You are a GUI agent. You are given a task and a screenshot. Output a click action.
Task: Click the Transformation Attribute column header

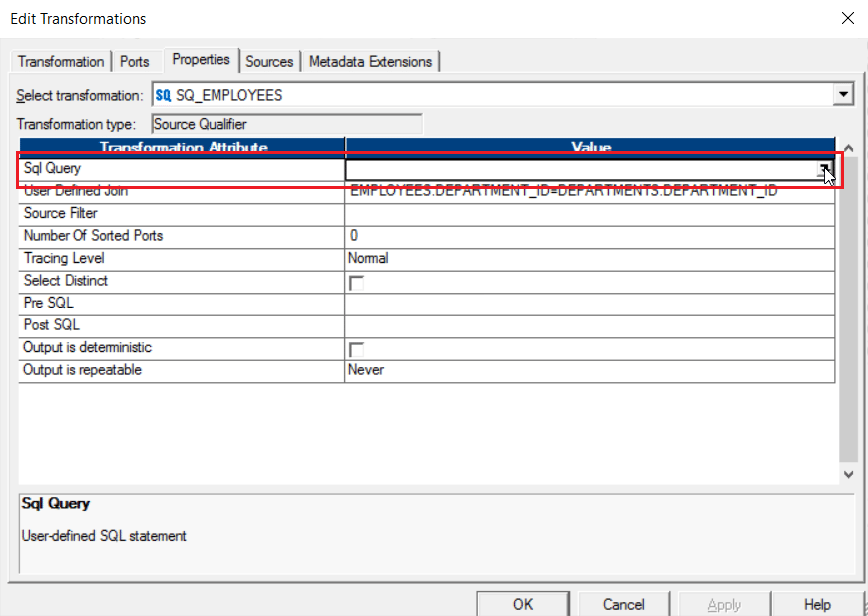coord(183,146)
